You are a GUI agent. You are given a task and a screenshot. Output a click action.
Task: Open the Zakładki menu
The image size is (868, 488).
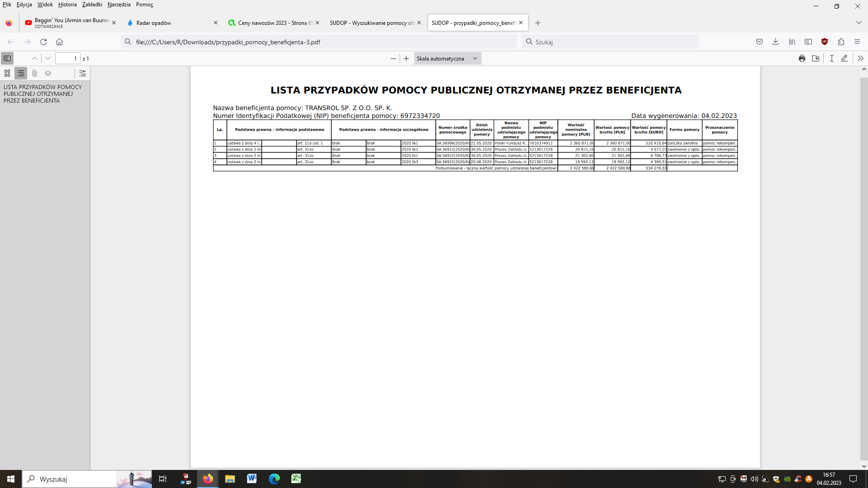pyautogui.click(x=92, y=5)
